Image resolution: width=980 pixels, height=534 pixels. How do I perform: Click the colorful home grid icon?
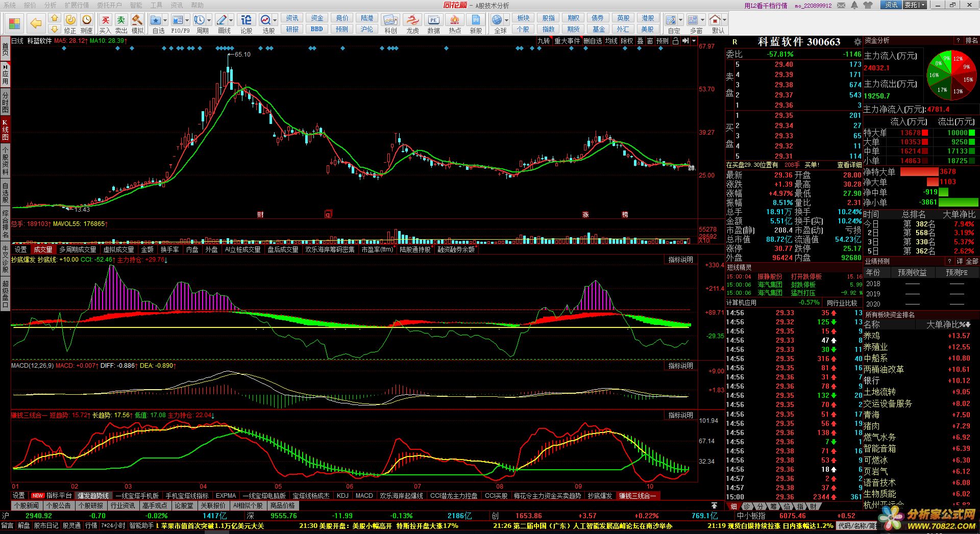click(14, 23)
